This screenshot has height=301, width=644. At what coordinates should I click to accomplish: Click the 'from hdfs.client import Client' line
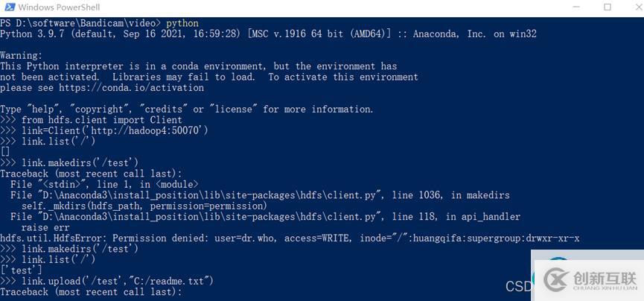click(101, 120)
